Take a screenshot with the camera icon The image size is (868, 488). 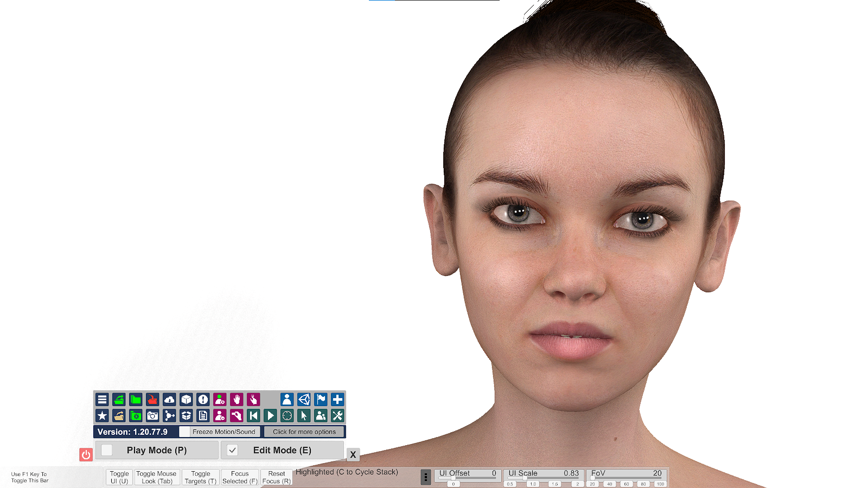click(152, 416)
